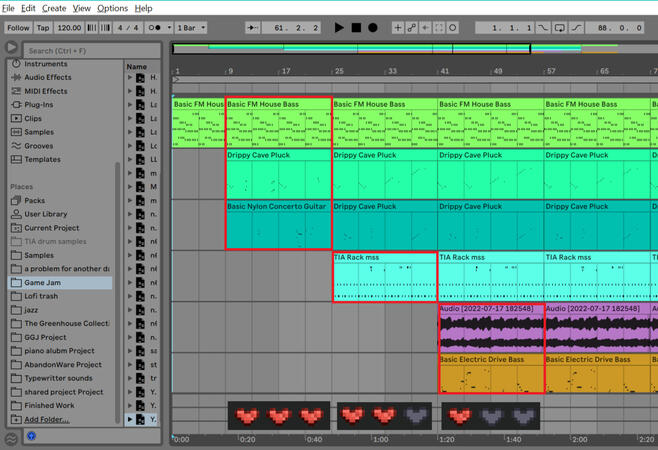Open the metronome settings dropdown arrow
This screenshot has height=450, width=658.
[x=169, y=28]
